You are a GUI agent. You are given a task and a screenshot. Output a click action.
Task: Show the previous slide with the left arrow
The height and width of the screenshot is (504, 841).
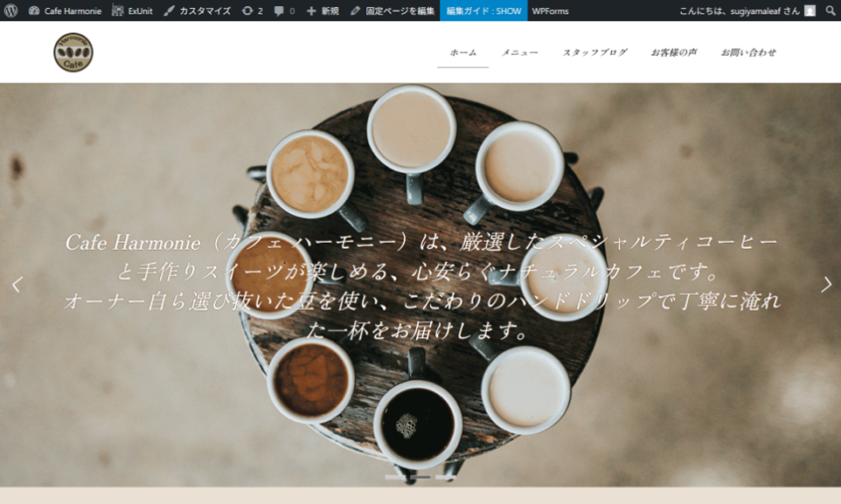[17, 285]
